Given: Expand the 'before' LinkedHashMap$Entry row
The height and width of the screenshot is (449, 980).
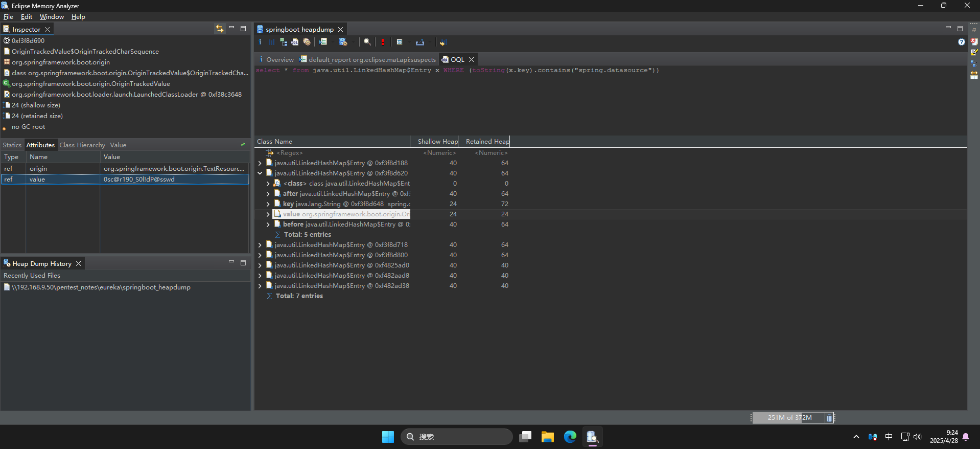Looking at the screenshot, I should (268, 224).
